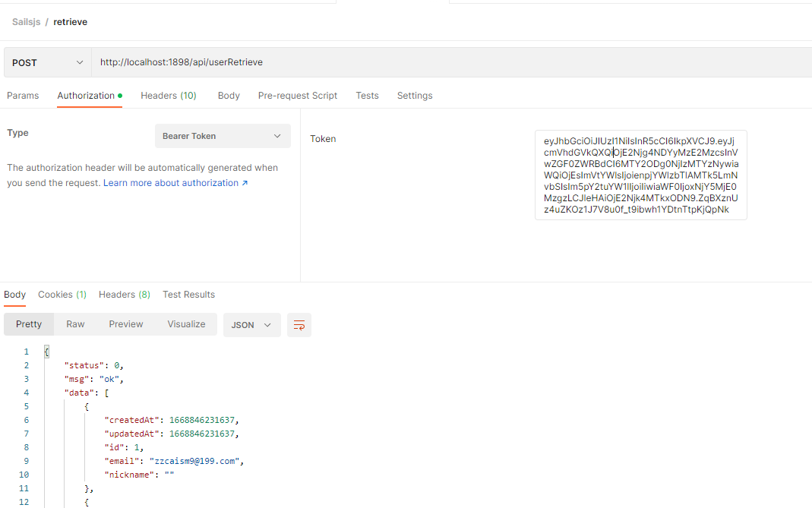
Task: Click the Sailsjs breadcrumb
Action: (27, 22)
